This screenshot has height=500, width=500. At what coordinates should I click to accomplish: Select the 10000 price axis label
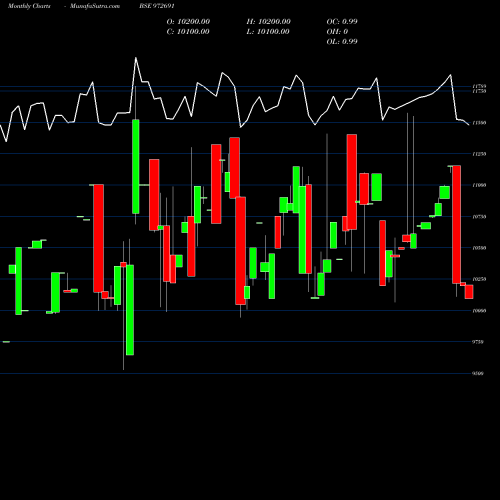tap(479, 310)
